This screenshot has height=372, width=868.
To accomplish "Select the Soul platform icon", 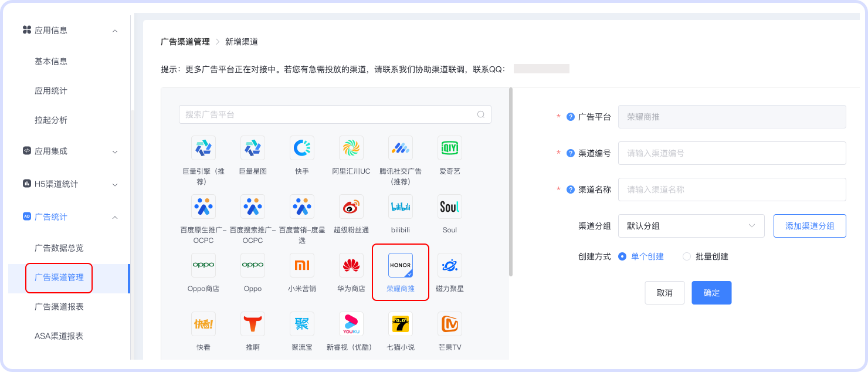I will pos(450,207).
